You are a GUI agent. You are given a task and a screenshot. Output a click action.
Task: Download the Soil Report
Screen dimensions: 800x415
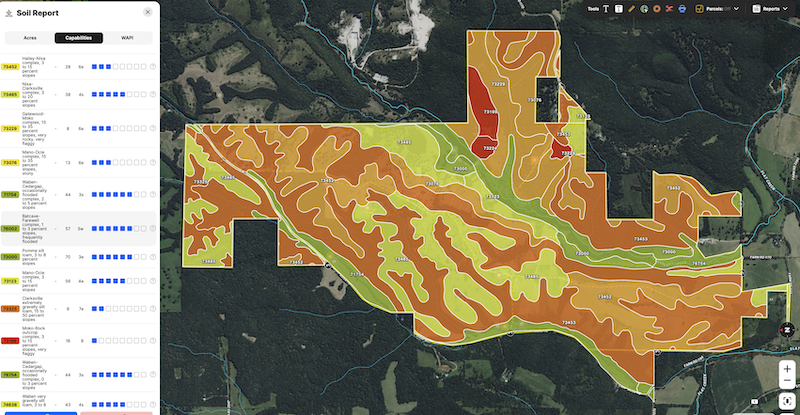coord(9,14)
